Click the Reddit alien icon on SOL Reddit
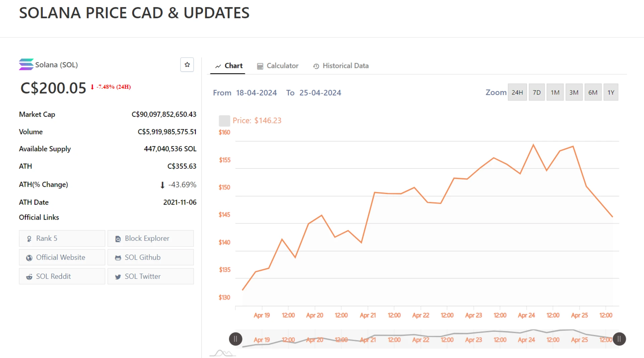Viewport: 644px width, 358px height. [x=29, y=277]
